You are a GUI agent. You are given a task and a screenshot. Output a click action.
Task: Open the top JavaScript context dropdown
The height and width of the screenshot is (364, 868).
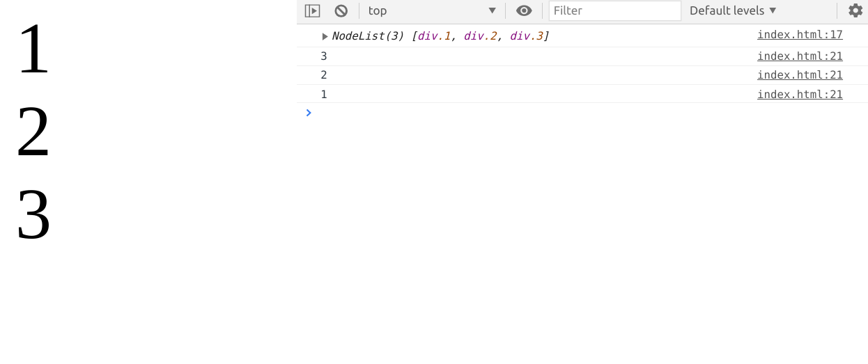click(x=432, y=10)
